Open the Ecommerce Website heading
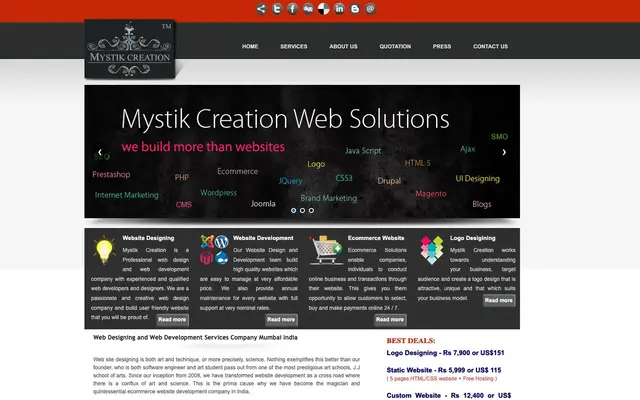This screenshot has width=640, height=400. coord(376,238)
